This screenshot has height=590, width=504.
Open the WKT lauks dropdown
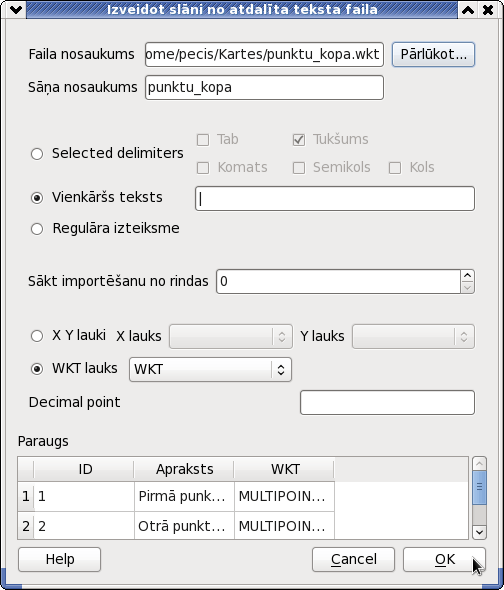(x=210, y=369)
